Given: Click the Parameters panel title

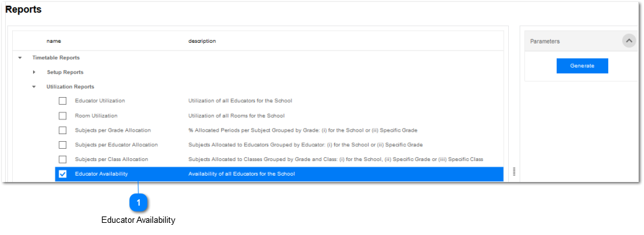Looking at the screenshot, I should click(545, 42).
